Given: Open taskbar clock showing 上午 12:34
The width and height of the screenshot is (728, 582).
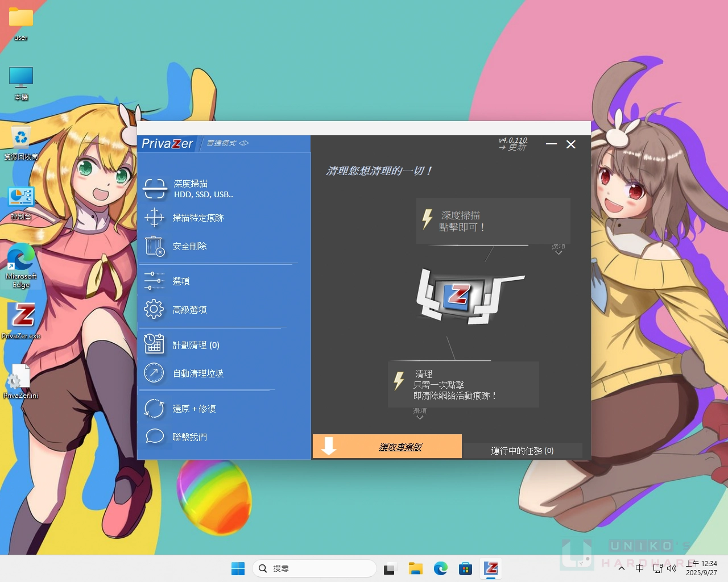Looking at the screenshot, I should (701, 568).
